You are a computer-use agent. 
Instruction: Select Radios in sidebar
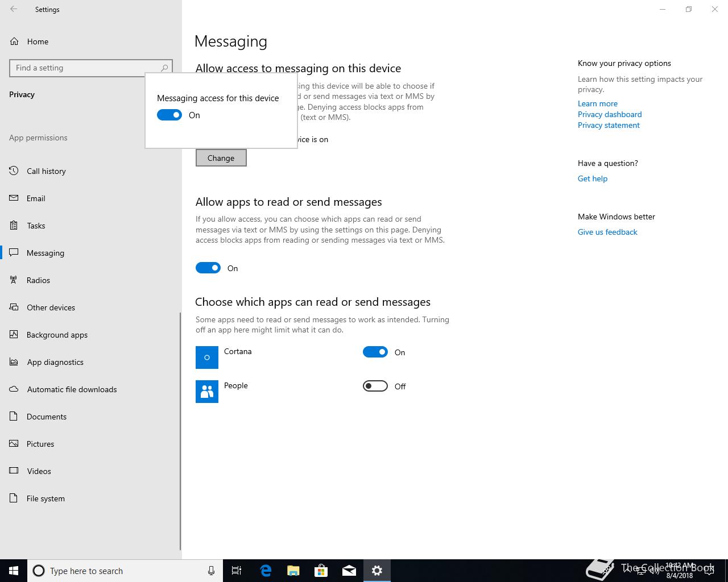tap(90, 280)
